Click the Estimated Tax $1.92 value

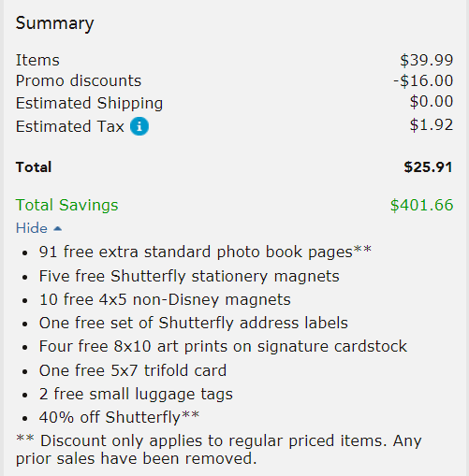tap(432, 125)
